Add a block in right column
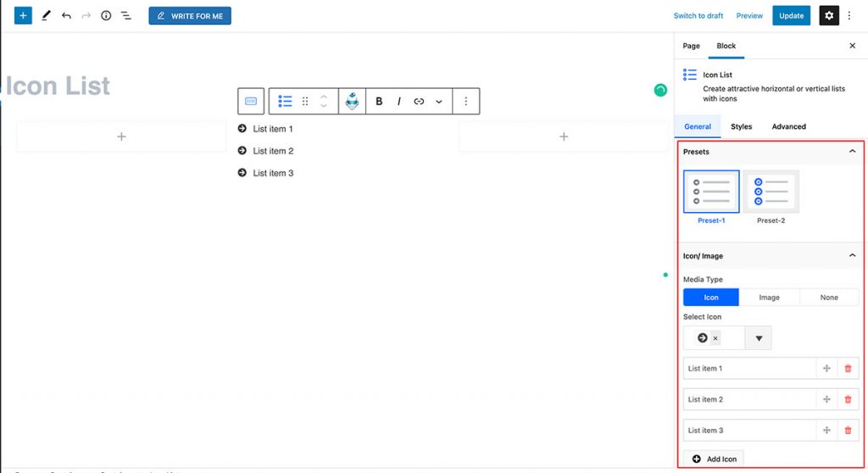 (x=564, y=136)
